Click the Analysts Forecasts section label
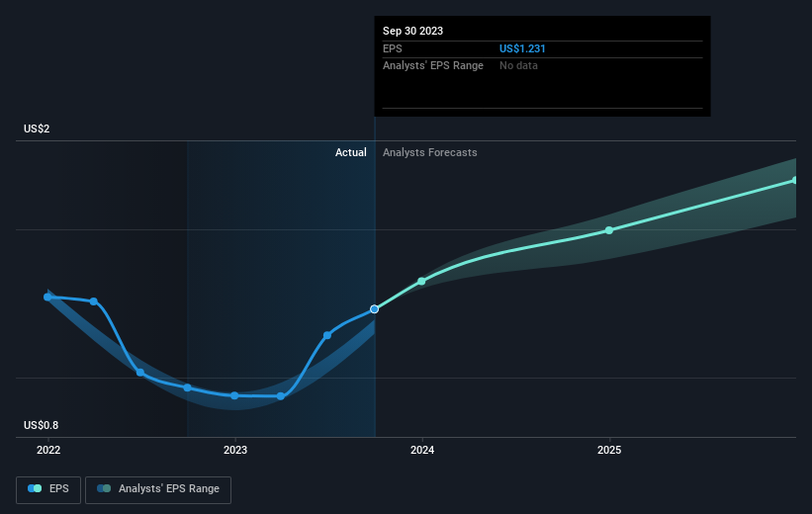 [x=430, y=152]
